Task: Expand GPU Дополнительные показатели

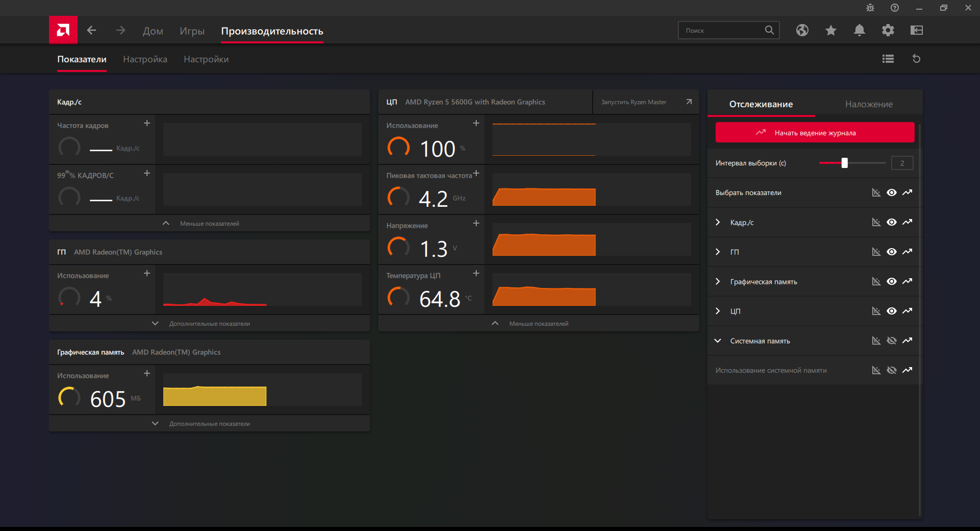Action: (209, 323)
